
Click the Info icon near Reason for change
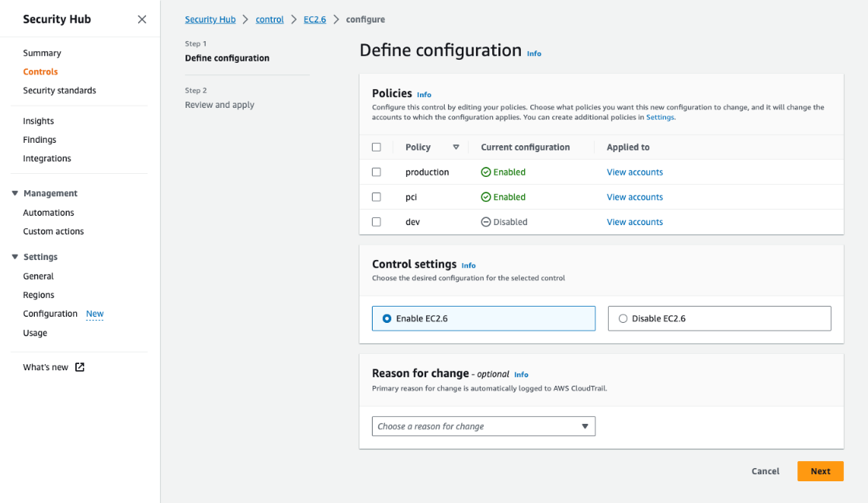tap(521, 374)
